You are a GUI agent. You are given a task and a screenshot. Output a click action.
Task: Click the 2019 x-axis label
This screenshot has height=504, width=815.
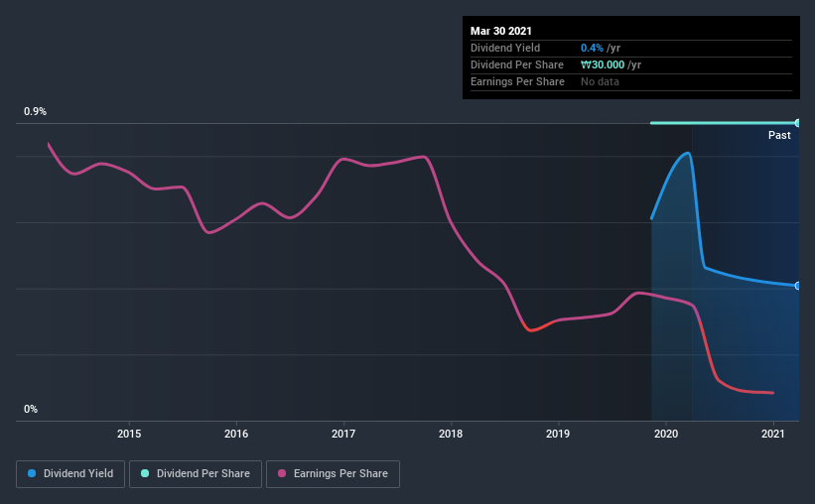click(x=558, y=434)
